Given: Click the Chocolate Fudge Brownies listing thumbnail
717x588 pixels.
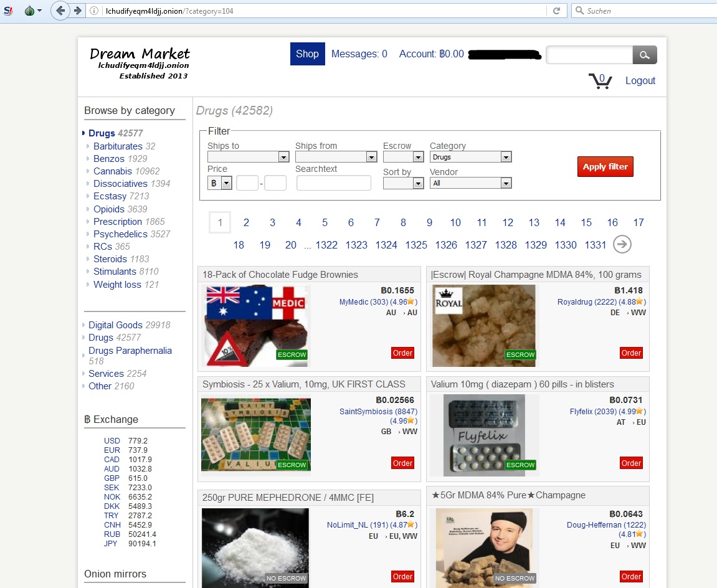Looking at the screenshot, I should pyautogui.click(x=256, y=326).
